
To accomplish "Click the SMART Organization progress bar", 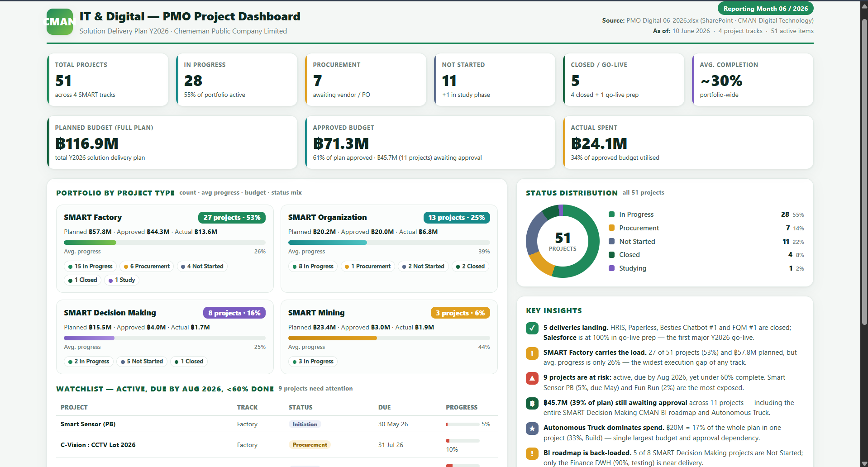I will coord(389,243).
